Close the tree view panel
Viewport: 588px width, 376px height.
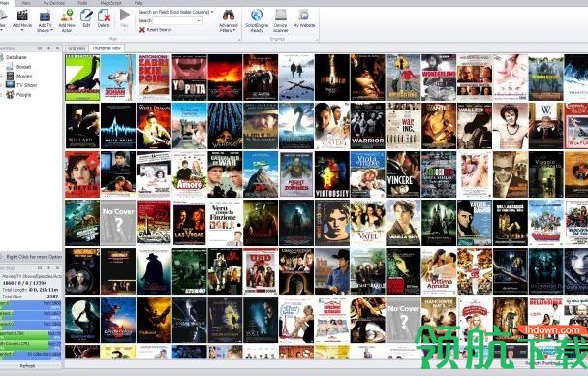57,48
